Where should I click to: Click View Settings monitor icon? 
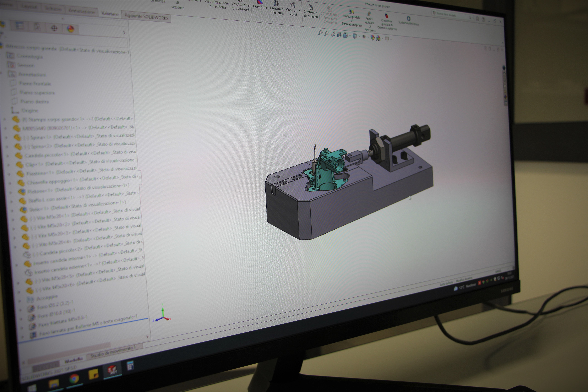(x=387, y=39)
